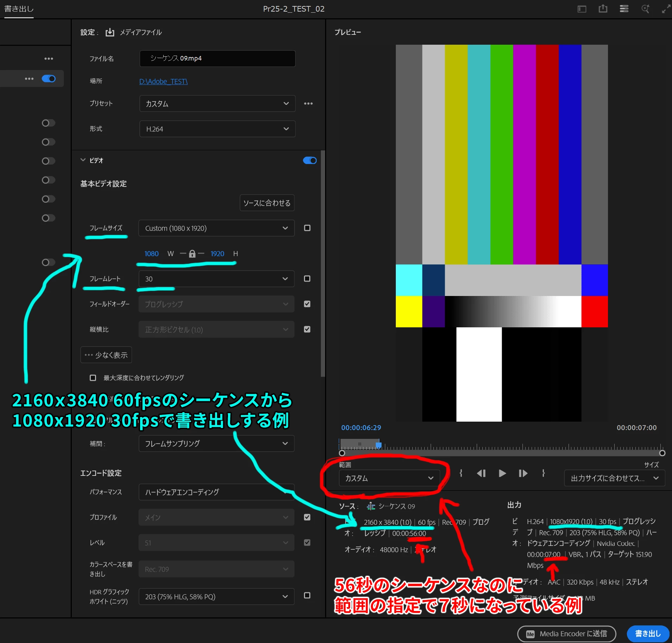Open the D:\Adobe_TEST\ location link
This screenshot has height=643, width=672.
(x=164, y=82)
